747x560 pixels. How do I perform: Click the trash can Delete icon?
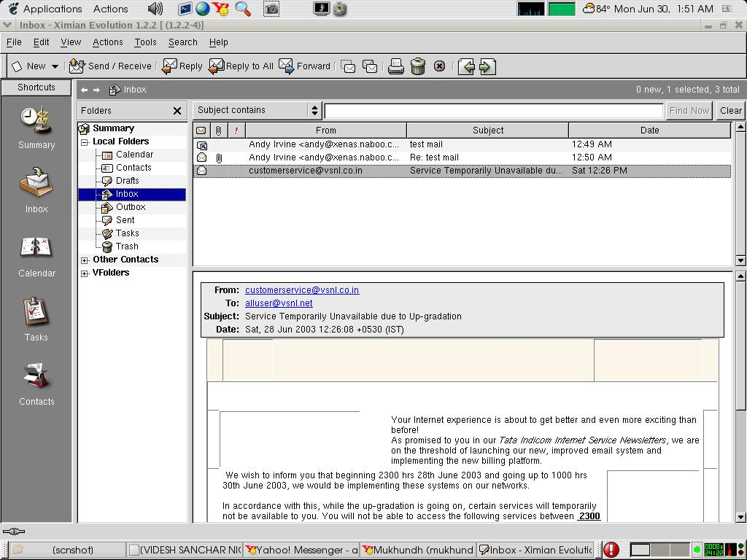click(417, 66)
